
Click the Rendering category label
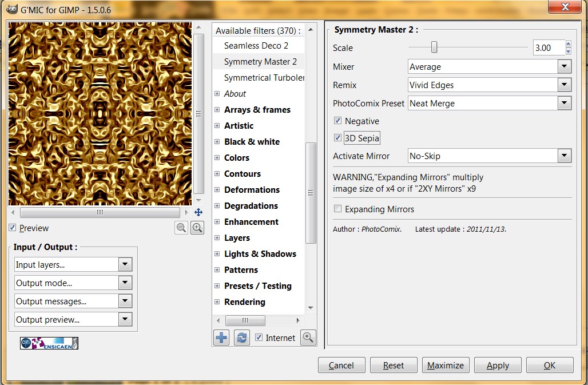[244, 302]
